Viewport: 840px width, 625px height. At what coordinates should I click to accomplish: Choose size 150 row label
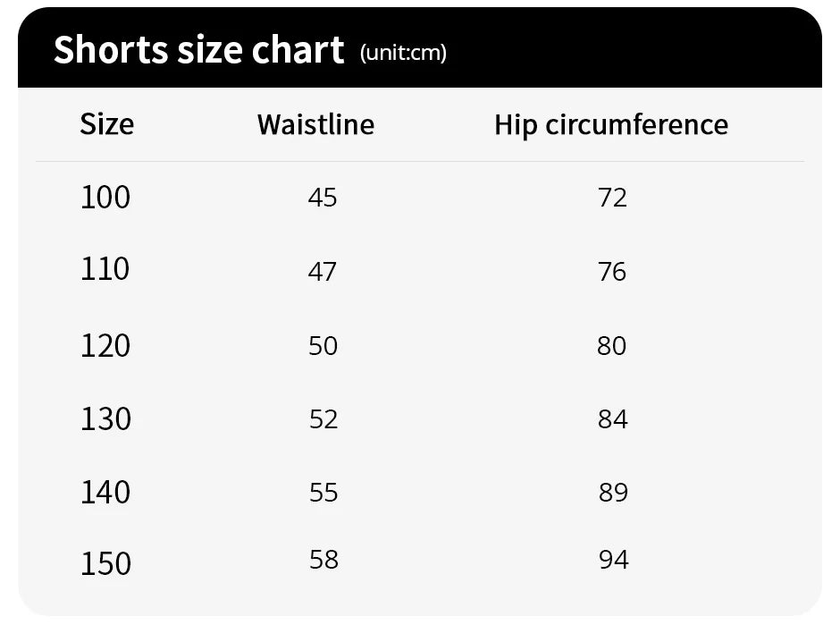105,563
